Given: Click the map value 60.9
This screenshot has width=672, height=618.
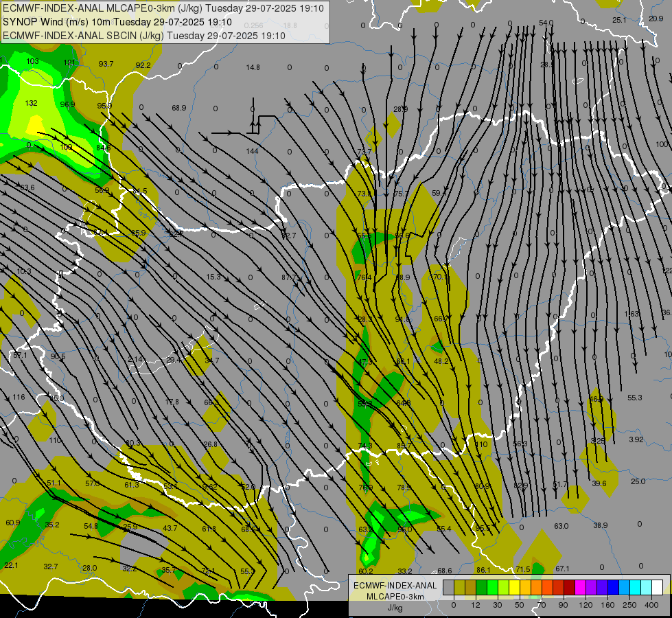Looking at the screenshot, I should coord(13,523).
